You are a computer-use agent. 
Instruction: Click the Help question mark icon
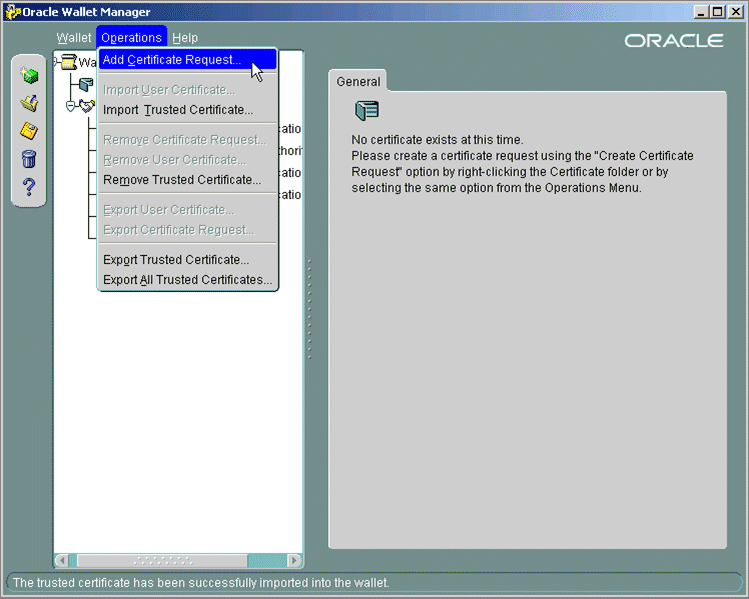coord(29,187)
